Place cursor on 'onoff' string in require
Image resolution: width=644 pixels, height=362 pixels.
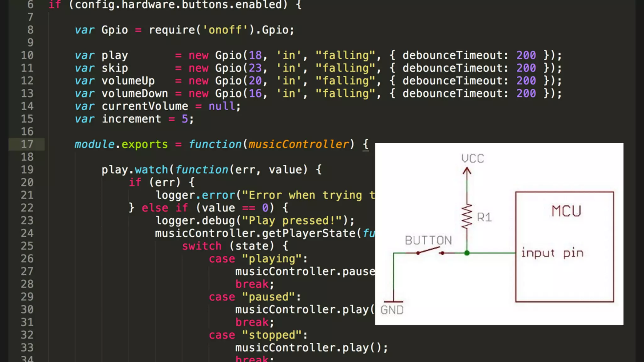pyautogui.click(x=225, y=30)
